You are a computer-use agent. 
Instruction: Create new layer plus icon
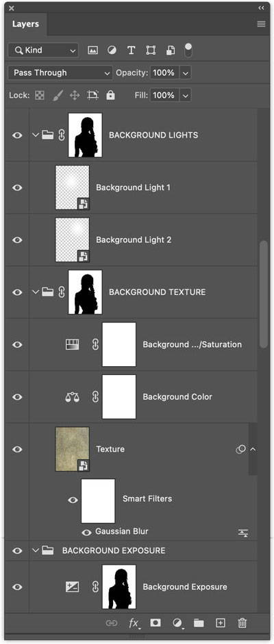pos(221,623)
